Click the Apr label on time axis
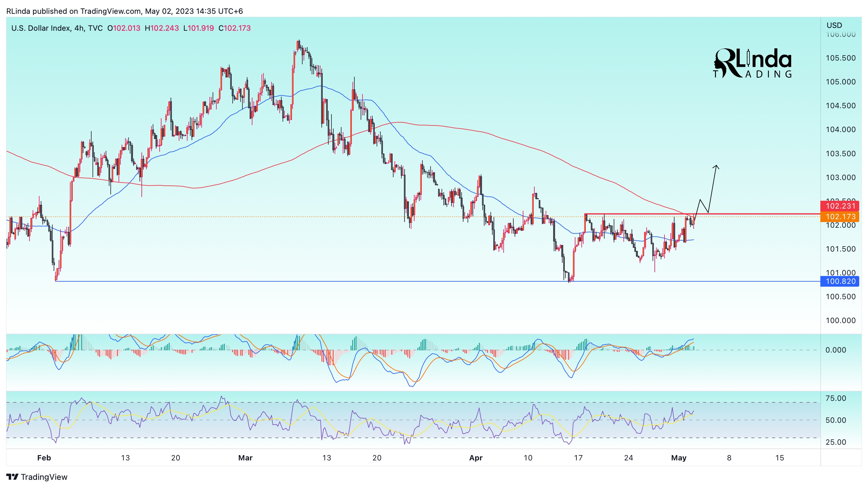The image size is (868, 488). 476,458
